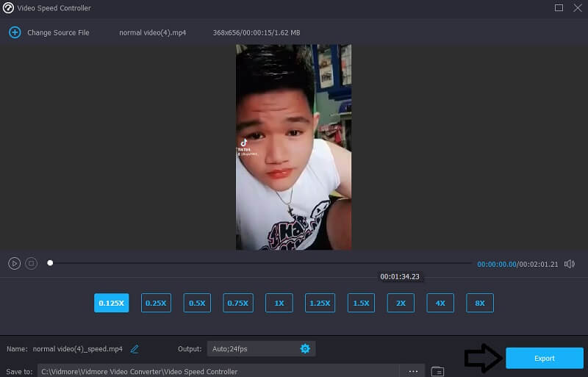
Task: Pick the 2X speed button
Action: [x=401, y=303]
